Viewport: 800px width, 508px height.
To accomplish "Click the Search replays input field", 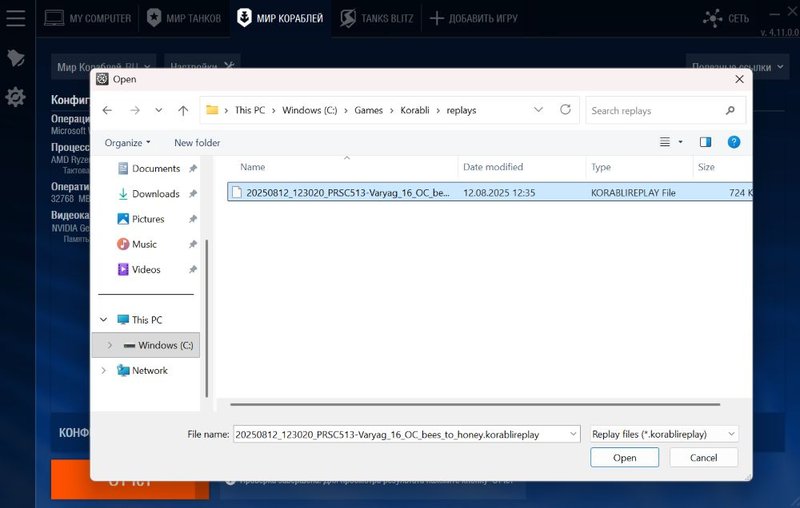I will [x=660, y=110].
